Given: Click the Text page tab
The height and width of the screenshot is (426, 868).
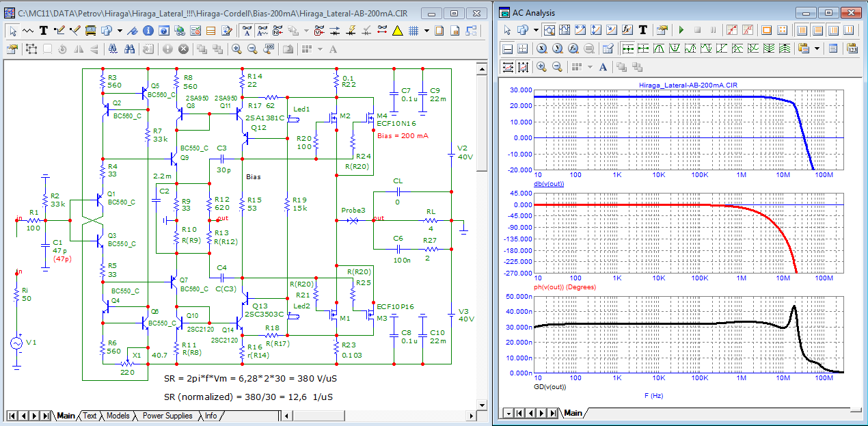Looking at the screenshot, I should 90,416.
